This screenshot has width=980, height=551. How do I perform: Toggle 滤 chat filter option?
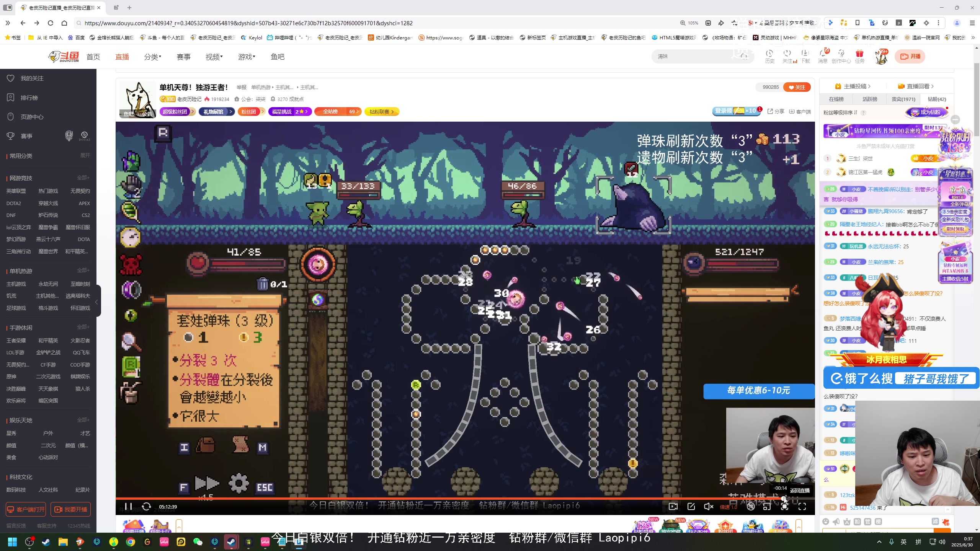935,522
